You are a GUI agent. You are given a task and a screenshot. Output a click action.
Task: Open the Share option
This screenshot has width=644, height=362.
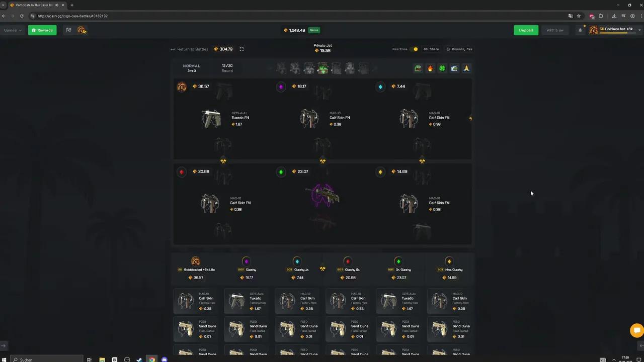pyautogui.click(x=431, y=49)
